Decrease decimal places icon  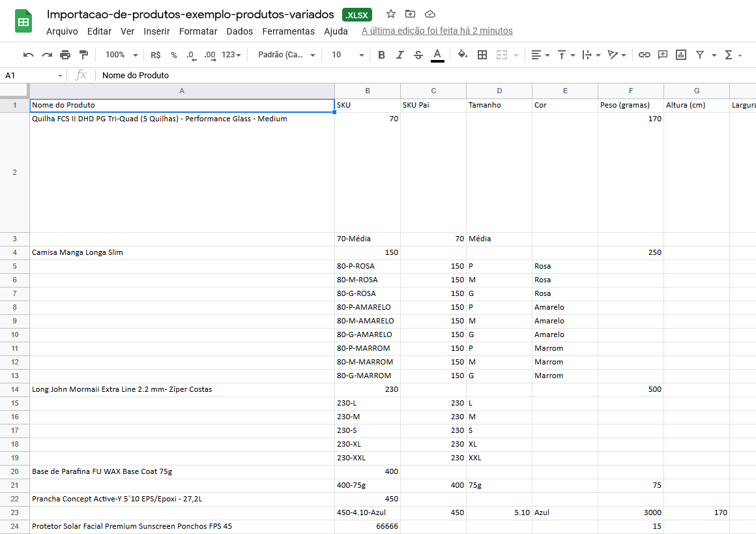point(192,55)
